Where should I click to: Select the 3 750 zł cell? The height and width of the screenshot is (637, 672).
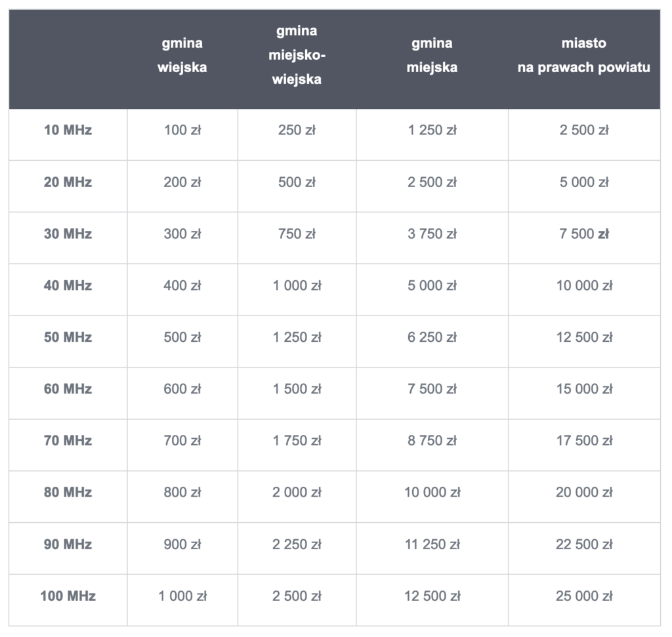click(432, 234)
